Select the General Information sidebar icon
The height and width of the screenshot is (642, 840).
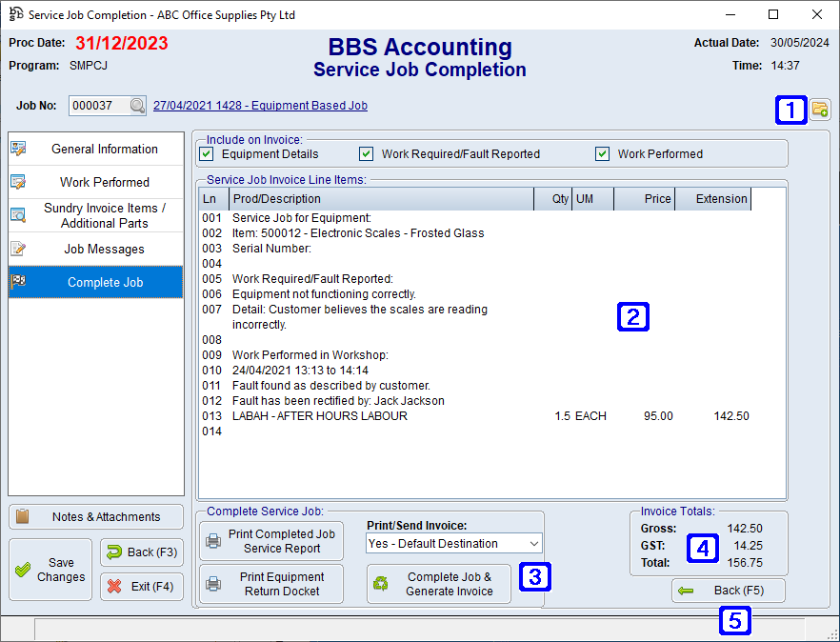[21, 150]
